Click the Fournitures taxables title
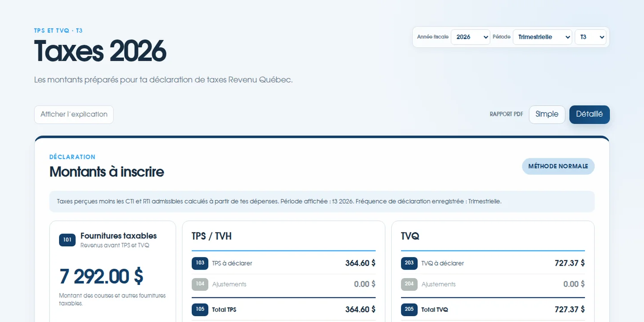Viewport: 644px width, 322px height. click(119, 236)
